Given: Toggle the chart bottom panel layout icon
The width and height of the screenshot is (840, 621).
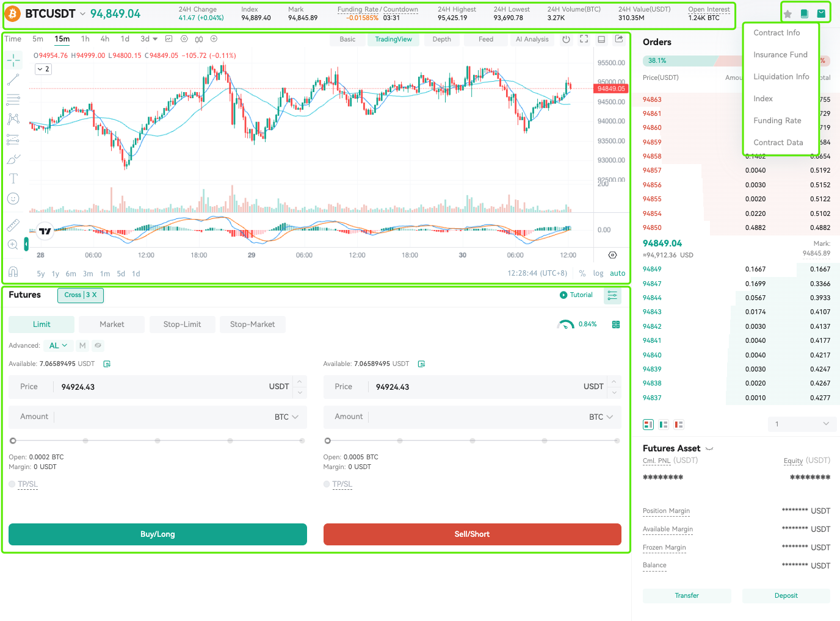Looking at the screenshot, I should (x=601, y=39).
